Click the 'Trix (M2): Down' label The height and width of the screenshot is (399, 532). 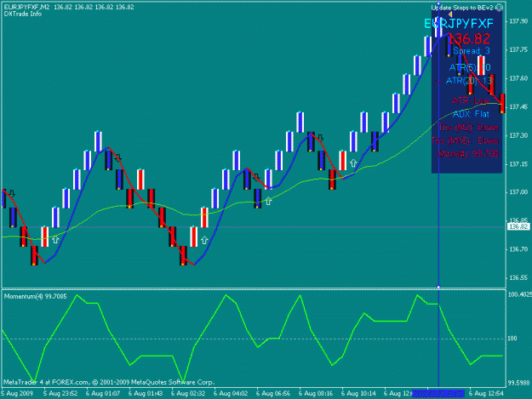click(x=468, y=128)
